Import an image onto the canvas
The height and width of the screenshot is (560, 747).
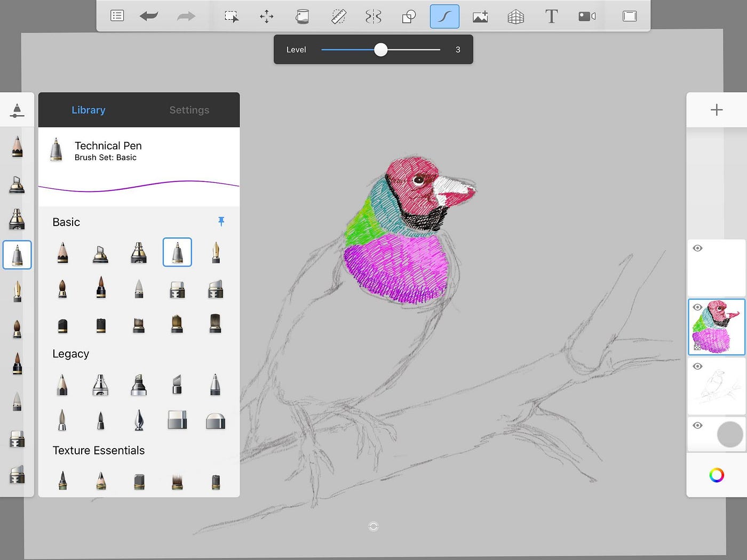click(480, 16)
